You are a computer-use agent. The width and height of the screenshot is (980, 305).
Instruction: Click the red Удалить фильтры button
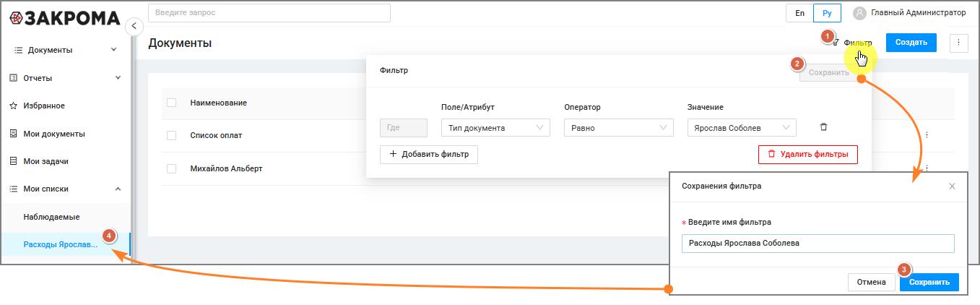[x=807, y=154]
